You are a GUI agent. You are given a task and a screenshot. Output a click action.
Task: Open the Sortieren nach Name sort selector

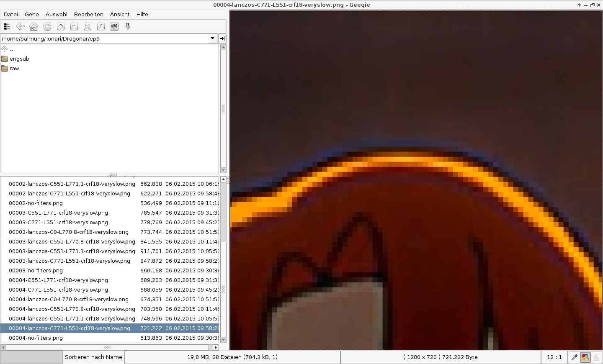pyautogui.click(x=93, y=357)
